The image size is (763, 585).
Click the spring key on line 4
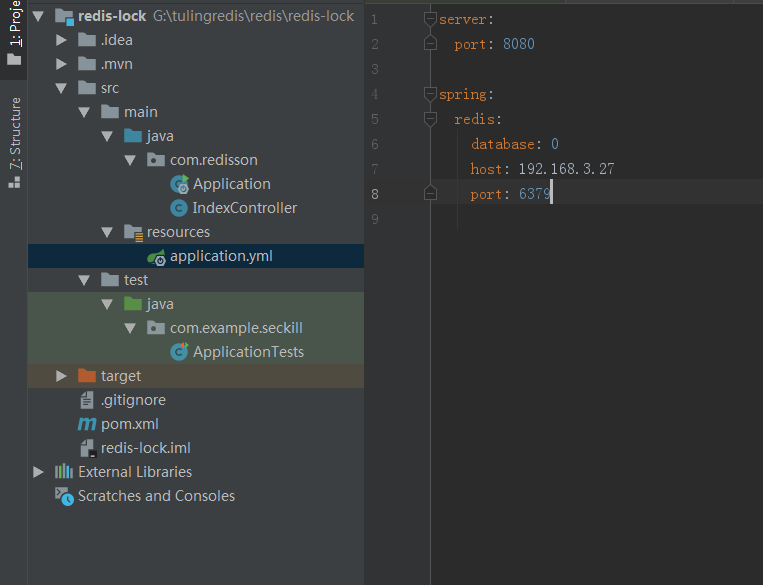coord(463,94)
